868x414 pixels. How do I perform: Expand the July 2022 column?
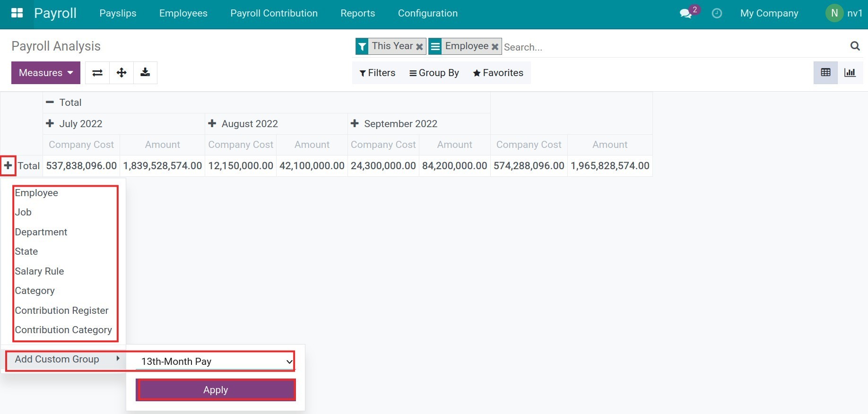tap(50, 123)
